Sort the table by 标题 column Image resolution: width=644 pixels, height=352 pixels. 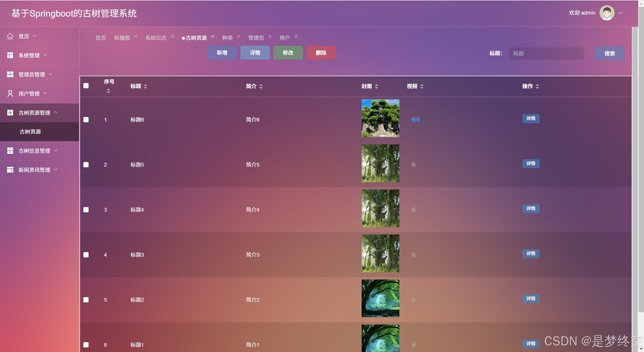pyautogui.click(x=145, y=87)
